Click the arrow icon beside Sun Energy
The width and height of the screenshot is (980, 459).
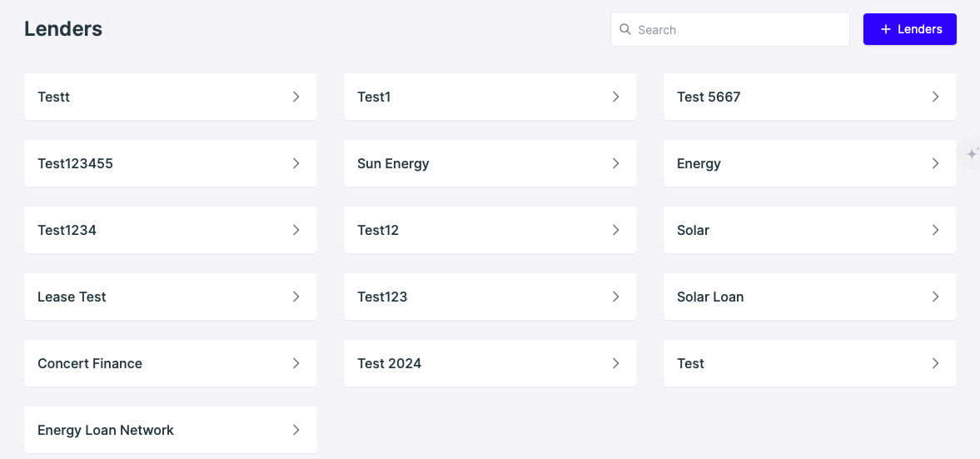click(x=615, y=163)
